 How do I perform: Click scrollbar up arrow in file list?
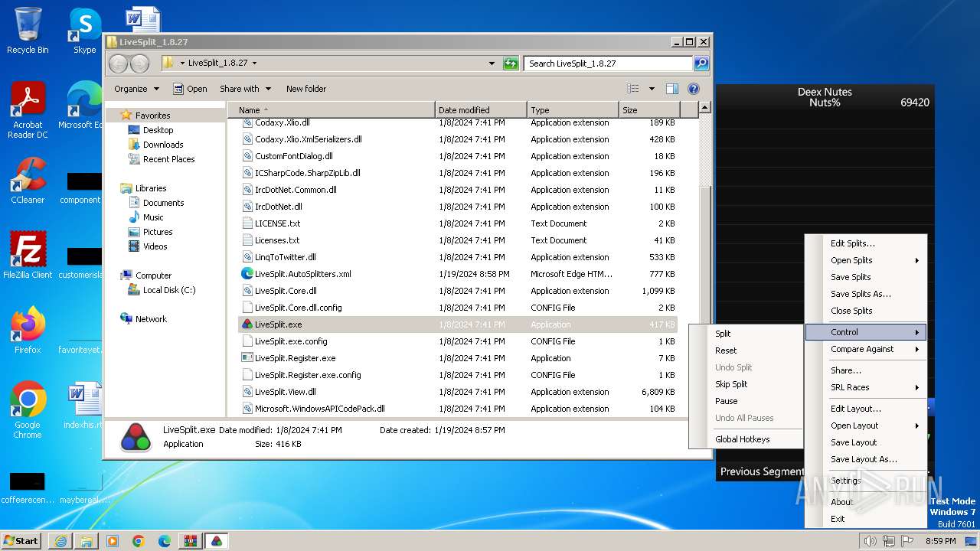tap(705, 108)
